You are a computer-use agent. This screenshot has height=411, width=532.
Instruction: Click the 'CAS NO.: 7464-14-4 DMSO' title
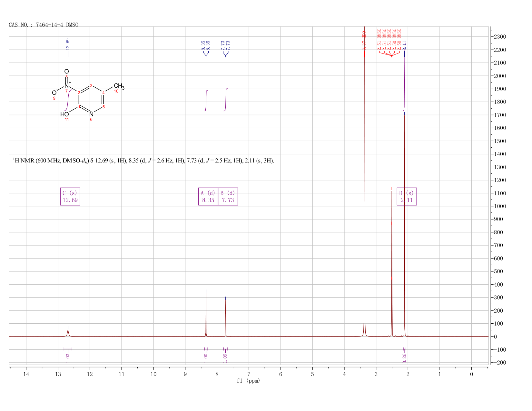(x=44, y=25)
